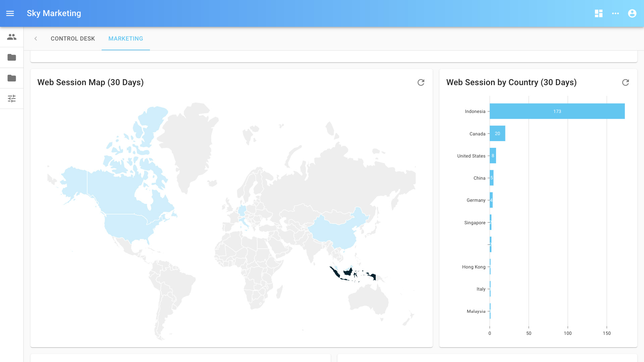Open the second folder sidebar icon
Image resolution: width=644 pixels, height=362 pixels.
point(12,78)
